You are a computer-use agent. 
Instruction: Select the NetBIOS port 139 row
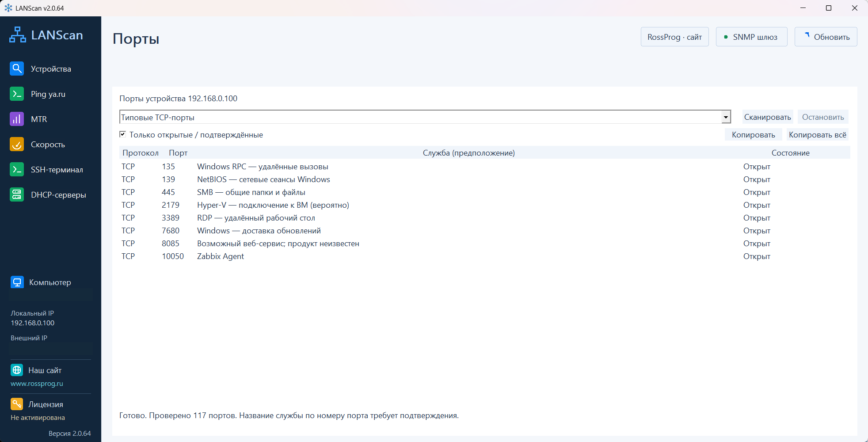pyautogui.click(x=485, y=179)
